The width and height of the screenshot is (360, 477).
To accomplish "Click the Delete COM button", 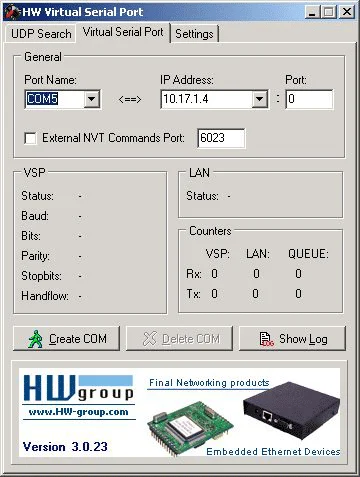I will [179, 339].
